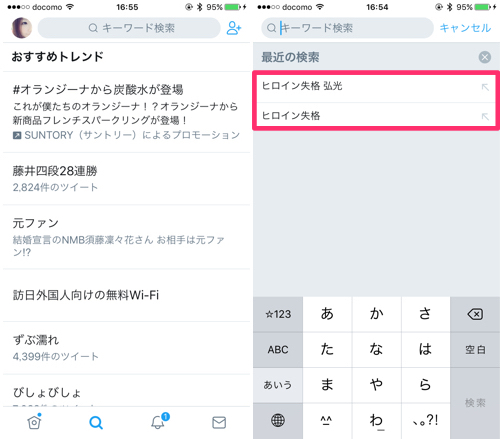
Task: Tap the left キーワード検索 search field
Action: 129,28
